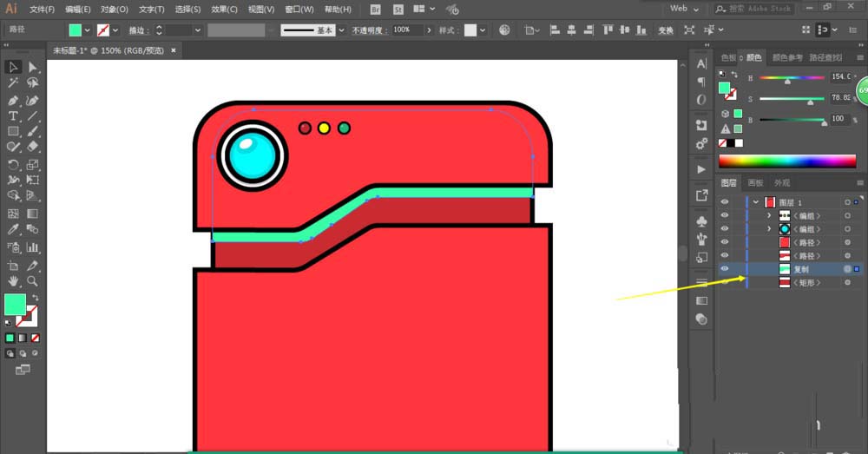Click the 变换 transform button
Image resolution: width=868 pixels, height=454 pixels.
(666, 30)
